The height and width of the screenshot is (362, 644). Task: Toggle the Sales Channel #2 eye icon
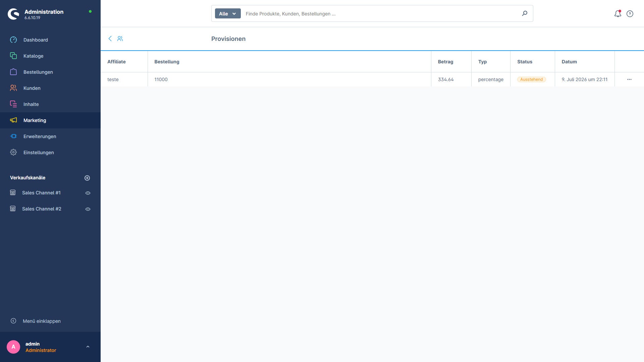(x=88, y=209)
